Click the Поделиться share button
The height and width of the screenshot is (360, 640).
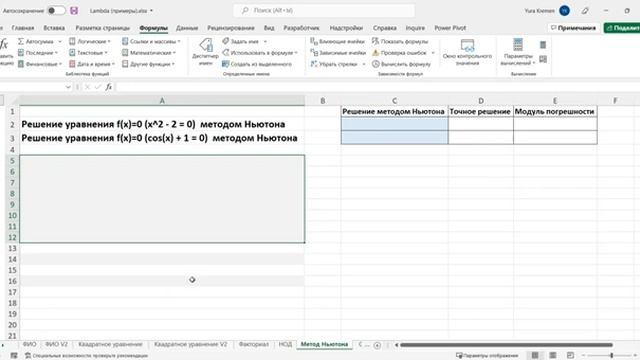coord(622,28)
